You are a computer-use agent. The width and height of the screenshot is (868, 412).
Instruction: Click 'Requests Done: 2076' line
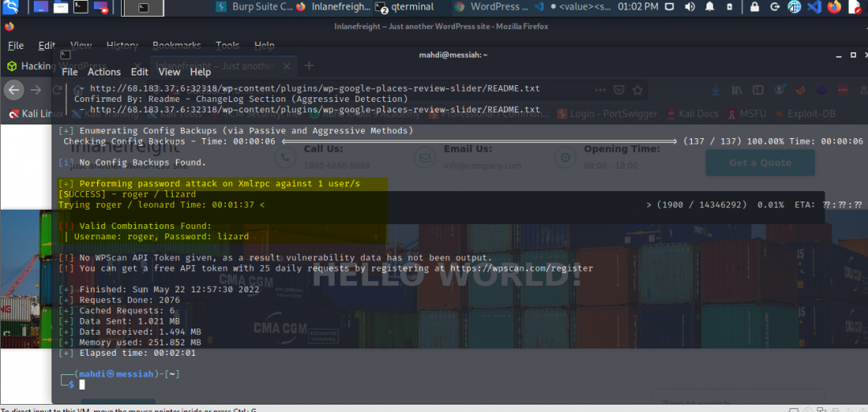point(119,300)
